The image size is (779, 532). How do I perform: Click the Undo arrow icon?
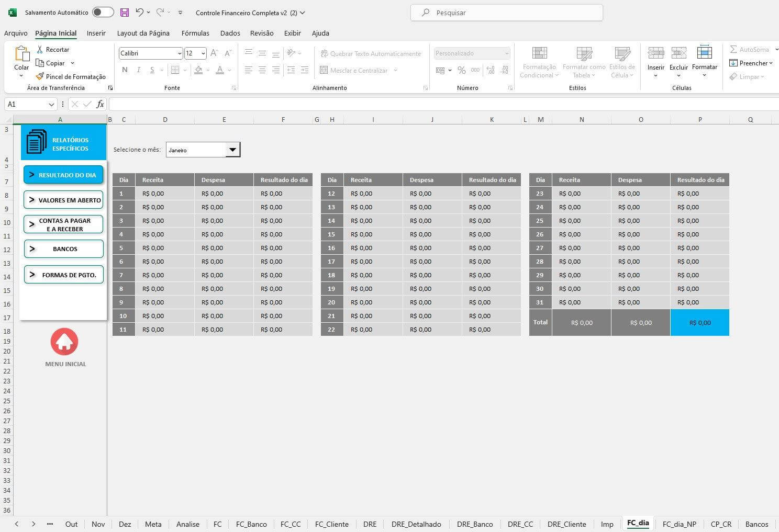point(139,13)
